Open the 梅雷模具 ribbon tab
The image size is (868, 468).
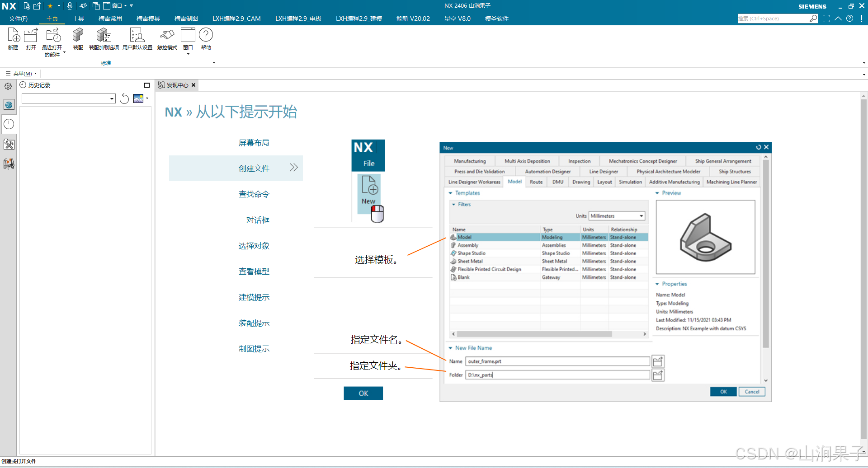148,19
